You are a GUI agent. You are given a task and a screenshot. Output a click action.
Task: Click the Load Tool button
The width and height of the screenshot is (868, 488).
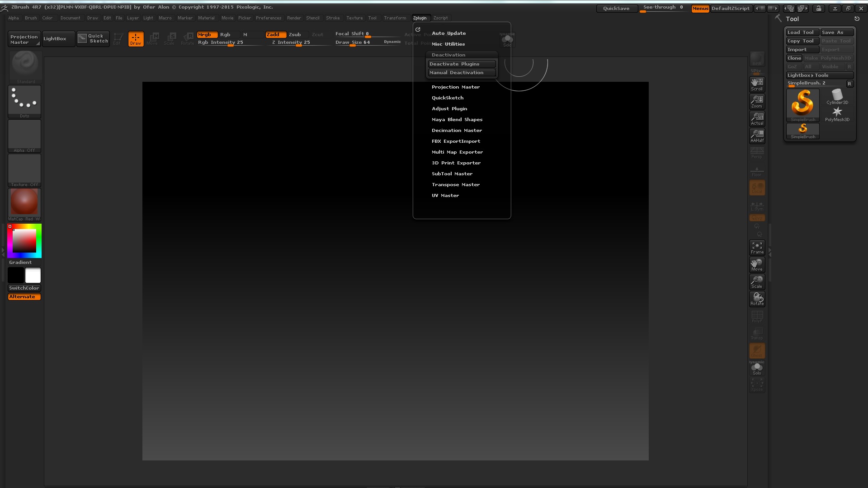[802, 33]
